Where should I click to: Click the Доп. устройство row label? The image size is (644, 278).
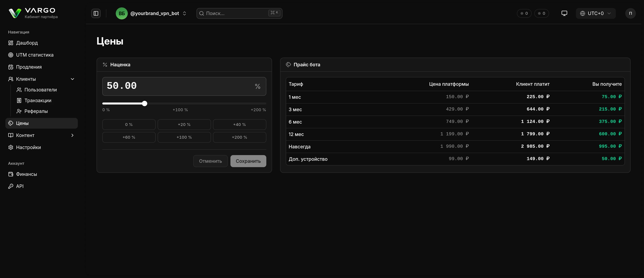(x=308, y=159)
